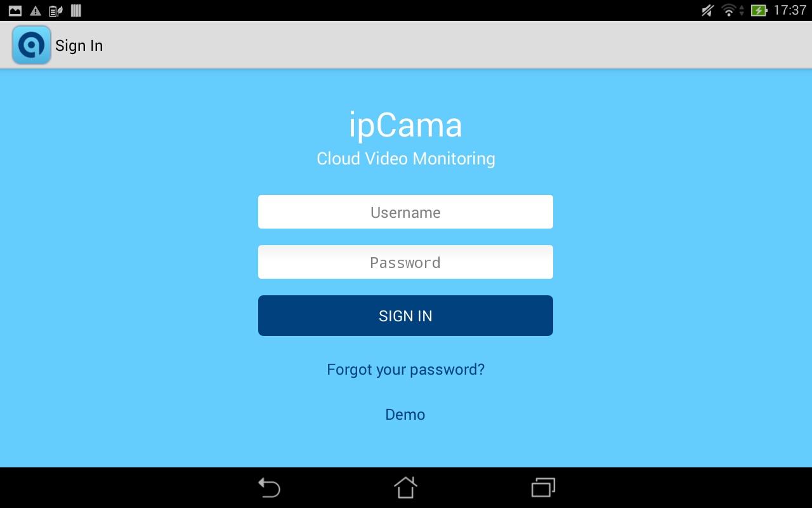This screenshot has width=812, height=508.
Task: Tap the Sign In title in action bar
Action: click(79, 46)
